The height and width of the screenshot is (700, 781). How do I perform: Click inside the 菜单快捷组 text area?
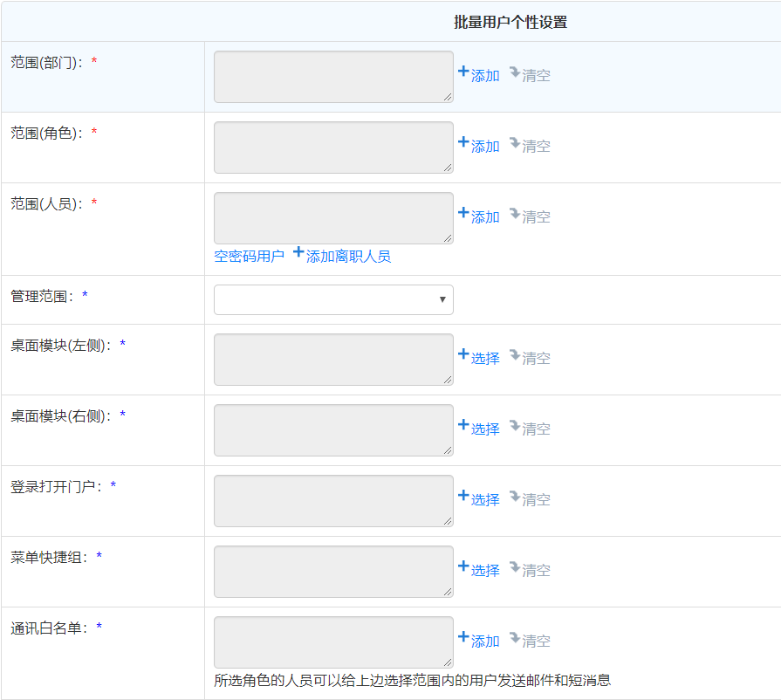pyautogui.click(x=333, y=572)
